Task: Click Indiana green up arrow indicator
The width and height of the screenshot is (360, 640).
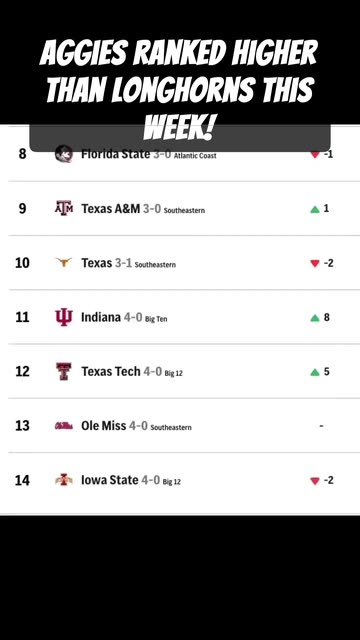Action: pos(315,318)
